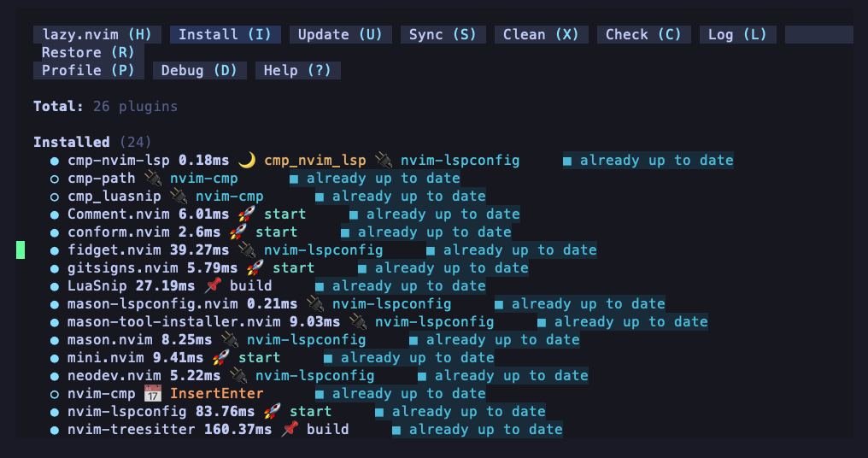Click the 'Total: 26 plugins' line
Screen dimensions: 868x458
(x=106, y=106)
